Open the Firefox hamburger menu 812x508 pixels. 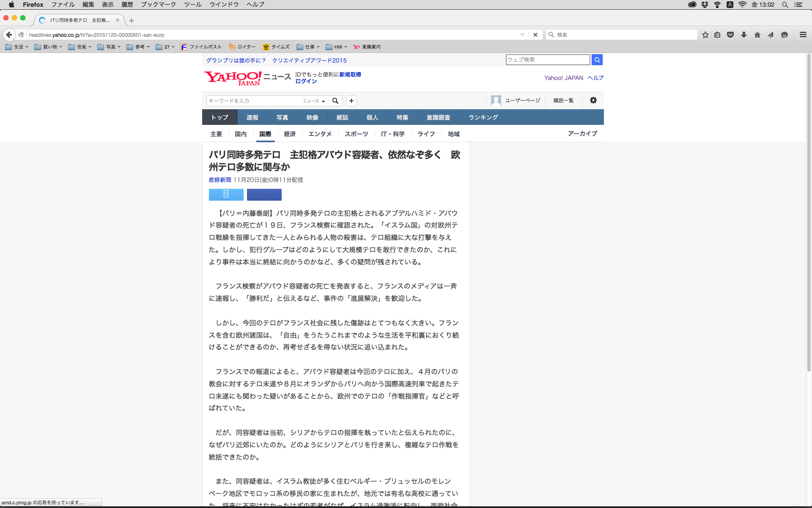[x=803, y=35]
